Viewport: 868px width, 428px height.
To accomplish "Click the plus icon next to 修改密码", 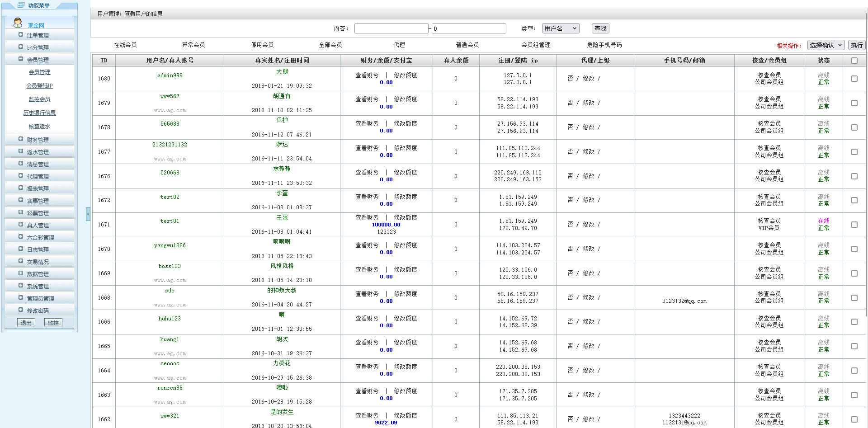I will pyautogui.click(x=21, y=310).
